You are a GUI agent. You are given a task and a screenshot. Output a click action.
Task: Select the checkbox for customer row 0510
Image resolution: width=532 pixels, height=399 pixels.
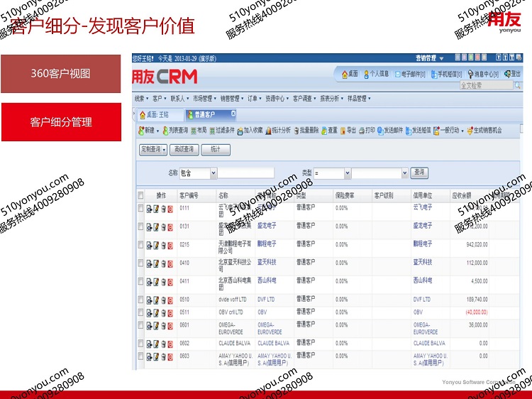click(140, 300)
